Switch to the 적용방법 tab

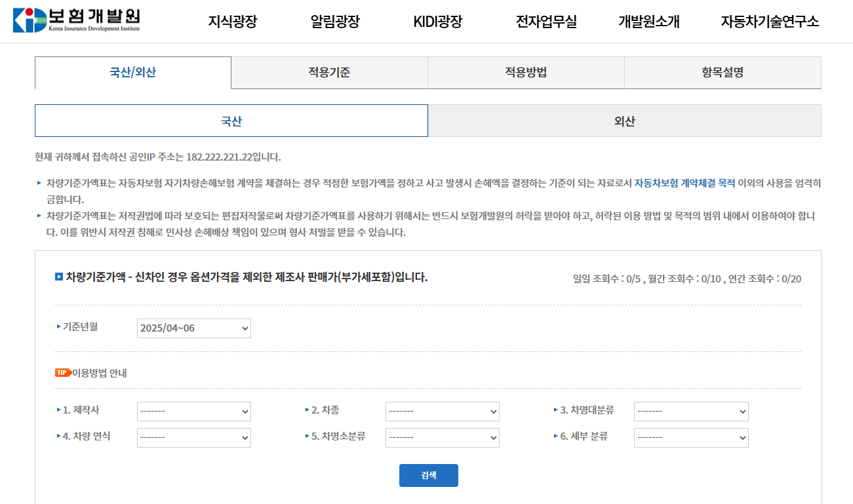(525, 72)
